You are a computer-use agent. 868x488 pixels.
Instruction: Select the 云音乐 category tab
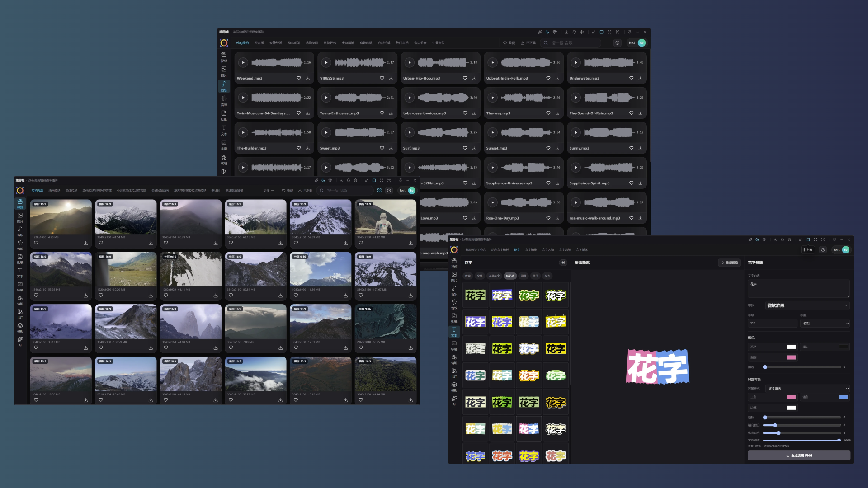pos(259,43)
